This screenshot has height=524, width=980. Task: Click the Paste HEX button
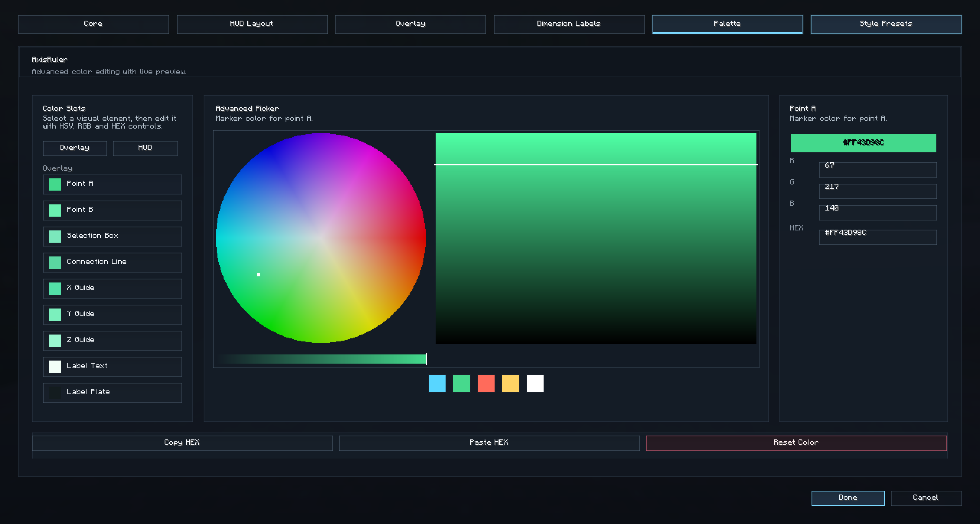pyautogui.click(x=489, y=443)
